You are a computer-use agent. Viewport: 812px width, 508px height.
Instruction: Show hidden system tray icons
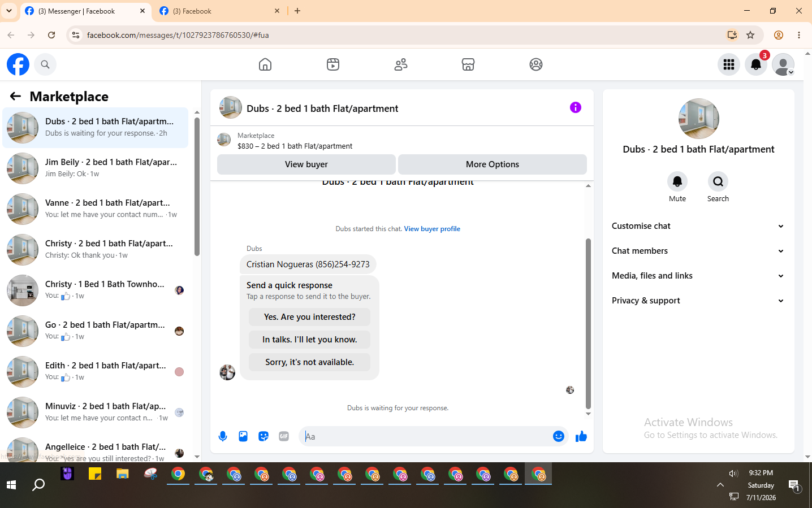(x=720, y=485)
